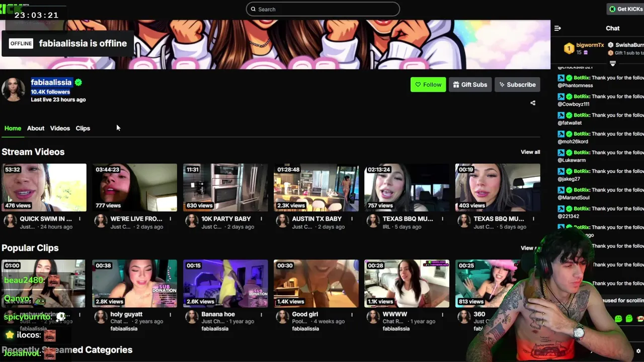Viewport: 644px width, 362px height.
Task: Click @moh26kord mention in chat
Action: [x=573, y=141]
